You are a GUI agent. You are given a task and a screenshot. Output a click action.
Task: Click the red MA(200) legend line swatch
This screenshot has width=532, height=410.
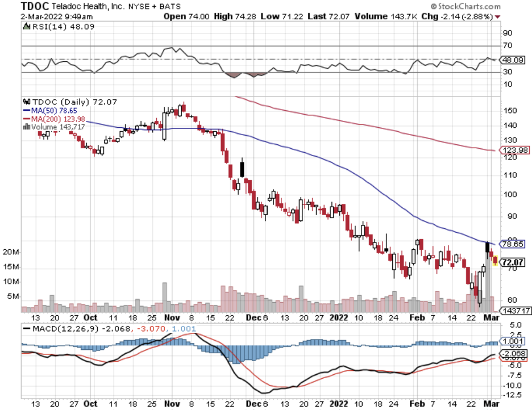tap(26, 119)
